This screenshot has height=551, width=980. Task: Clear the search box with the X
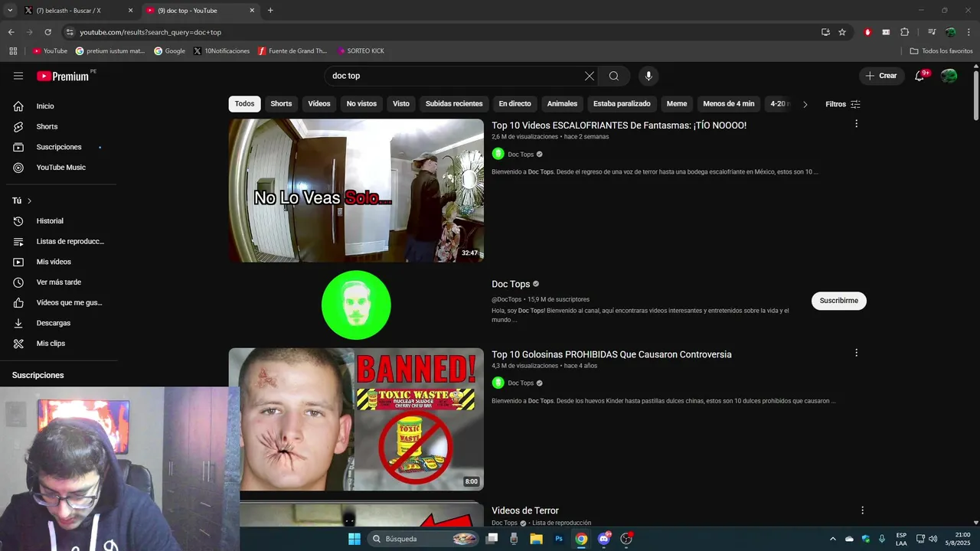click(x=589, y=76)
